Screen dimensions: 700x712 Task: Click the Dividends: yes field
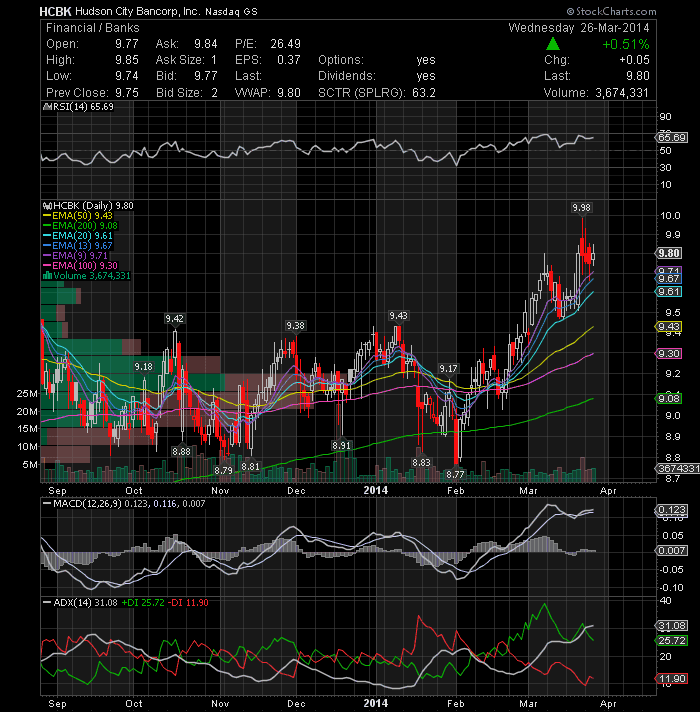(x=377, y=76)
